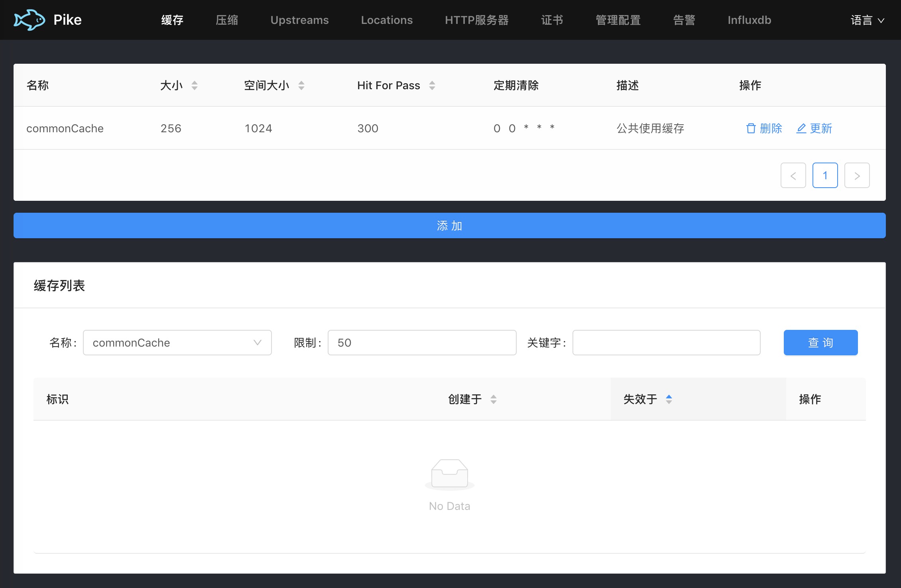This screenshot has width=901, height=588.
Task: Sort cache entries by 创建于
Action: coord(494,399)
